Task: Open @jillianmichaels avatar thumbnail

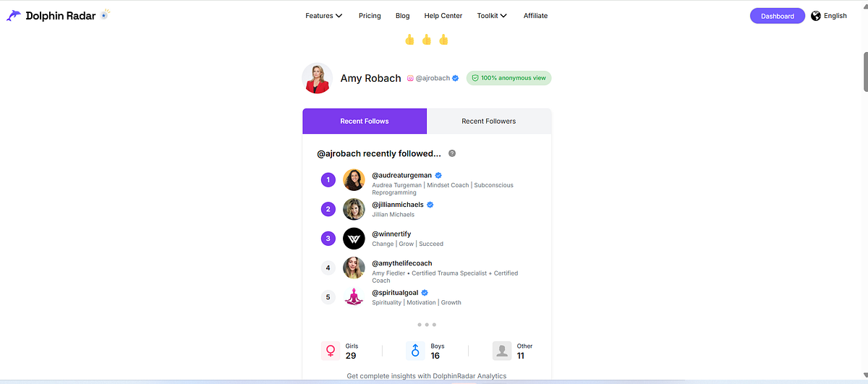Action: [x=354, y=209]
